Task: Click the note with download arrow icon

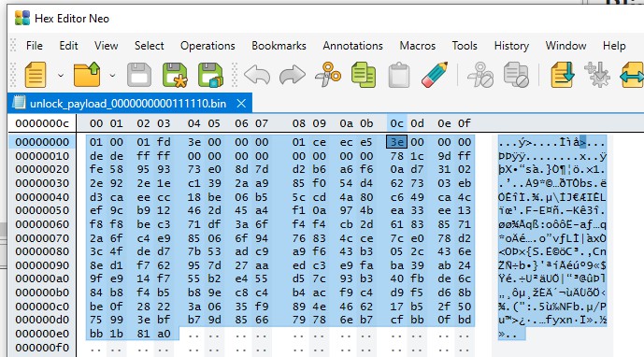Action: point(563,75)
